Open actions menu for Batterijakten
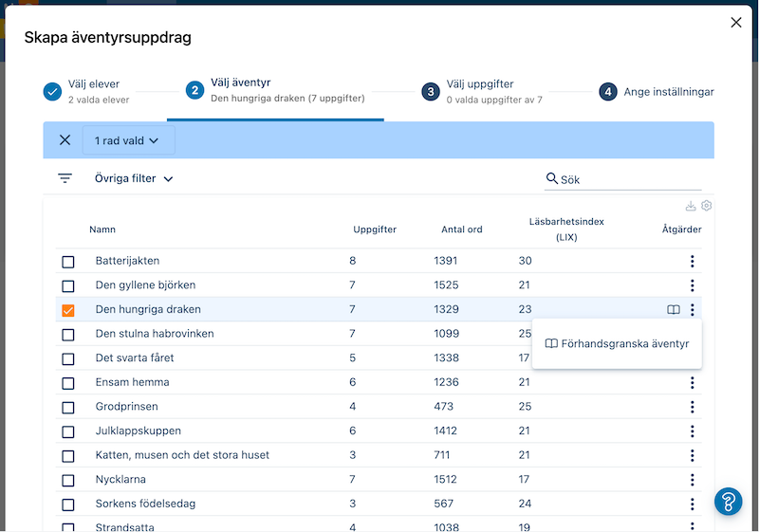The width and height of the screenshot is (759, 532). pos(693,261)
